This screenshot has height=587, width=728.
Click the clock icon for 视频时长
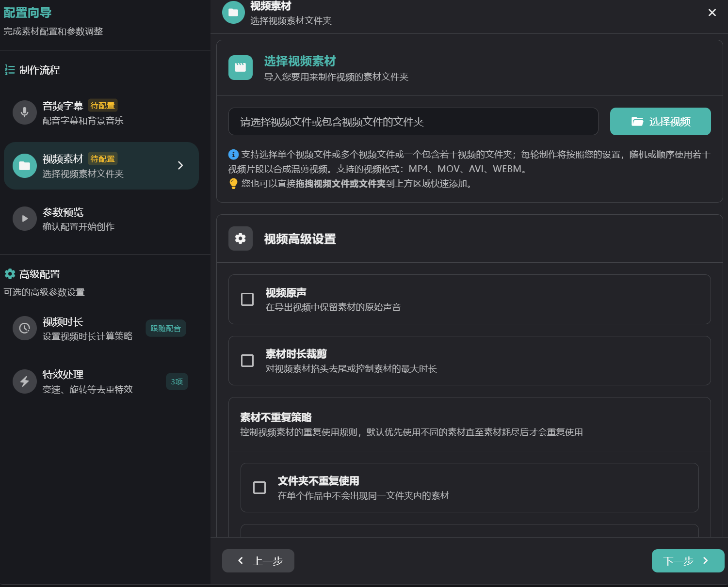click(x=25, y=328)
